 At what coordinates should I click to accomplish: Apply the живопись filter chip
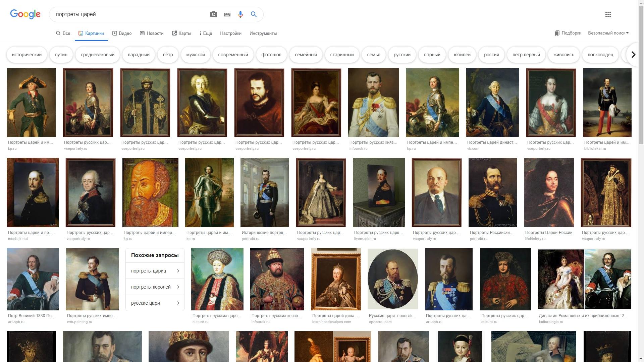(x=563, y=55)
